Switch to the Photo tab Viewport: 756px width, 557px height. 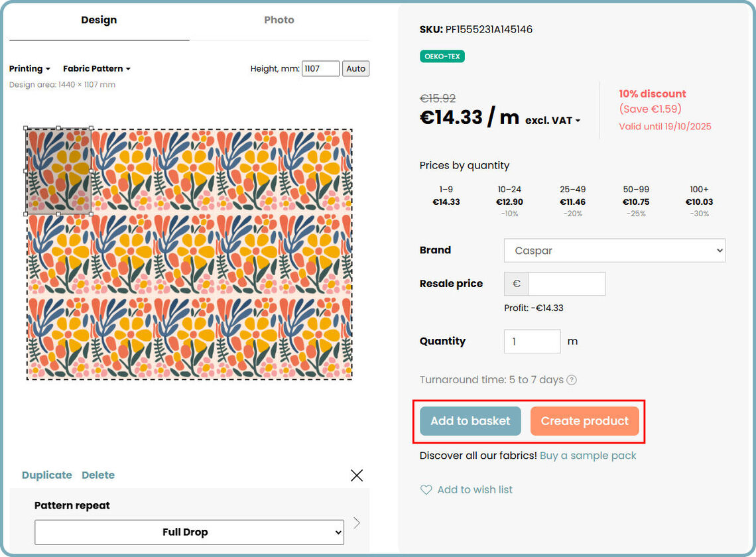[x=279, y=20]
